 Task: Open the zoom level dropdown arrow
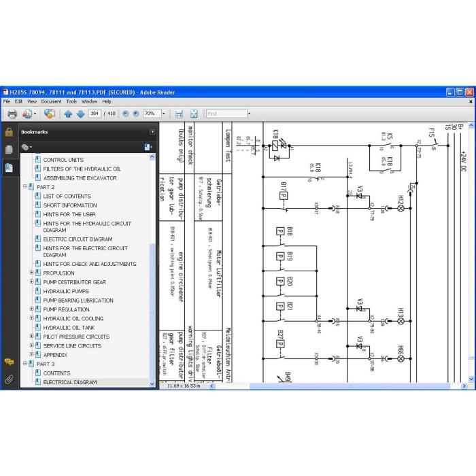pyautogui.click(x=164, y=114)
